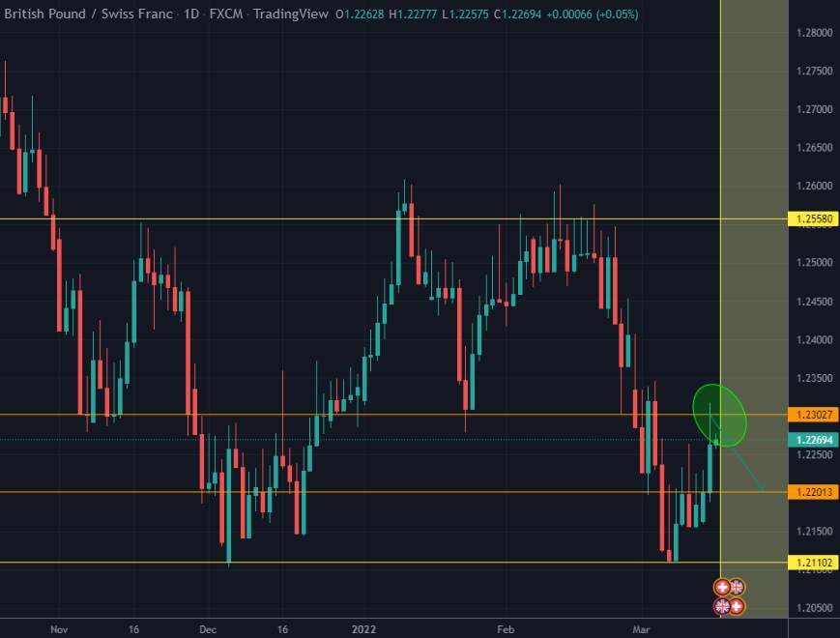Click the 'Mar' label on the date axis
This screenshot has width=840, height=638.
pos(641,628)
